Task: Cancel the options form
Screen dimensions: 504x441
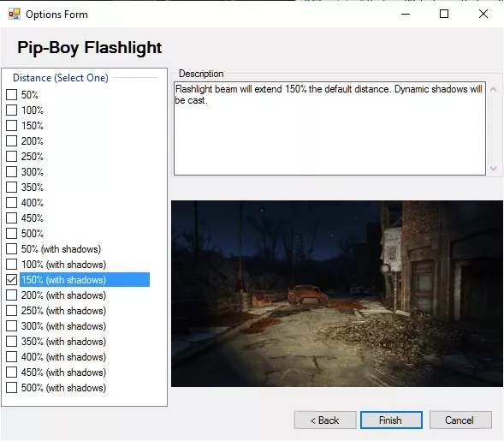Action: pyautogui.click(x=460, y=420)
